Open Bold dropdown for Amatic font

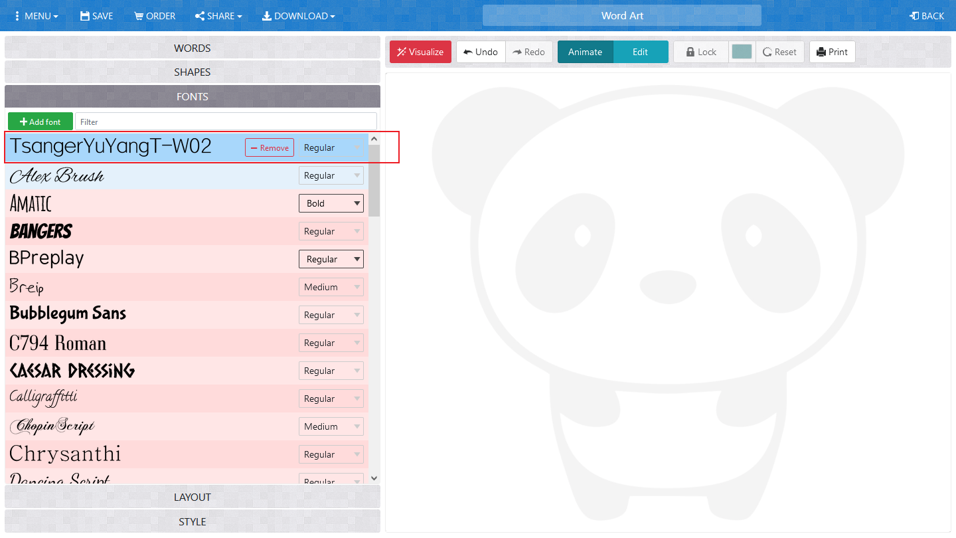click(331, 203)
